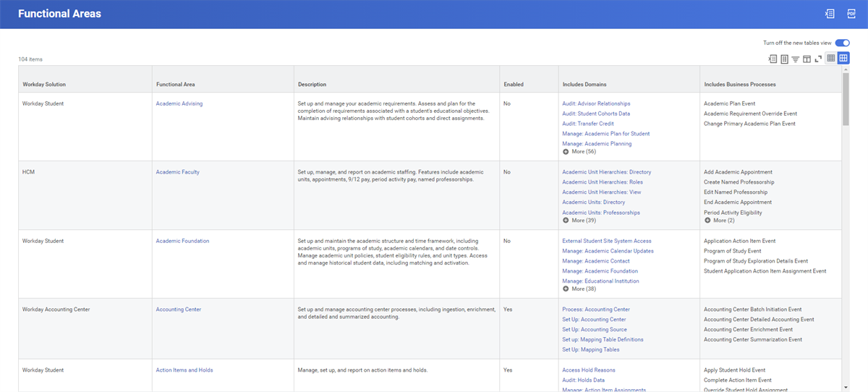Open Academic Units: Professorships domain
This screenshot has width=868, height=392.
click(x=601, y=213)
